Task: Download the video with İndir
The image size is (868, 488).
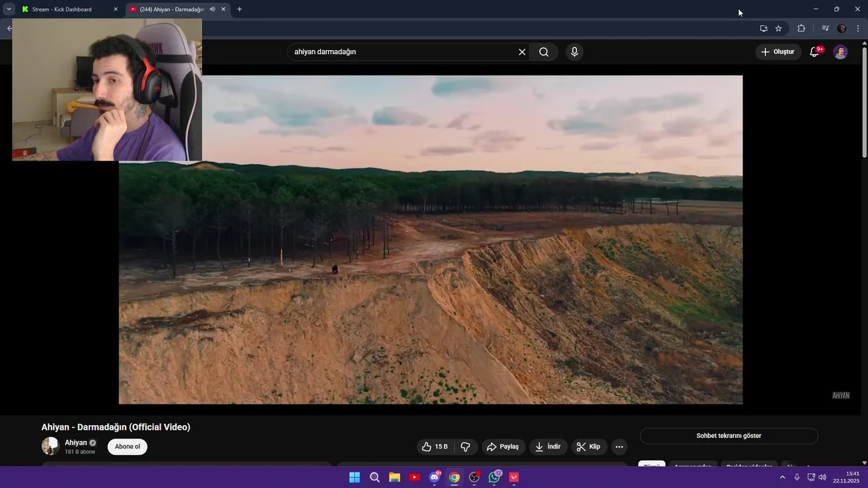Action: [548, 447]
